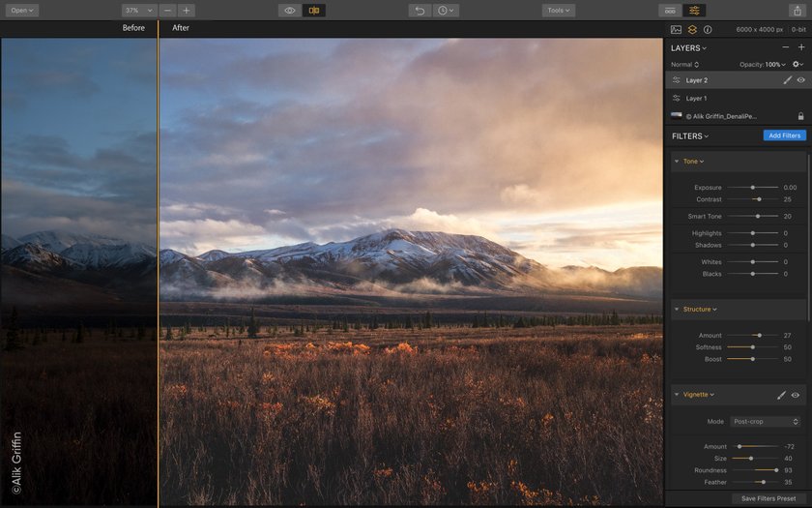Adjust the Vignette Size slider
This screenshot has height=508, width=812.
click(752, 459)
